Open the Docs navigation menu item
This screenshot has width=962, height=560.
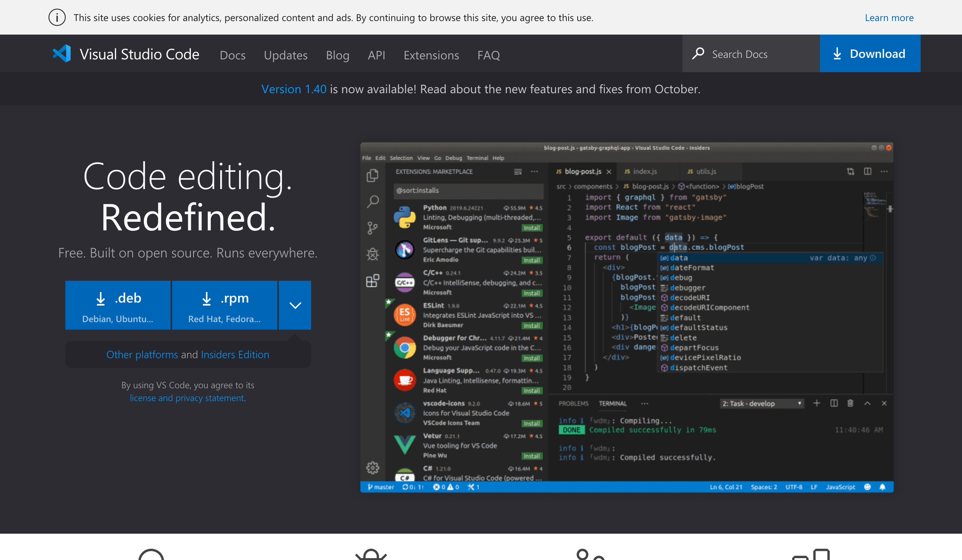pyautogui.click(x=233, y=55)
